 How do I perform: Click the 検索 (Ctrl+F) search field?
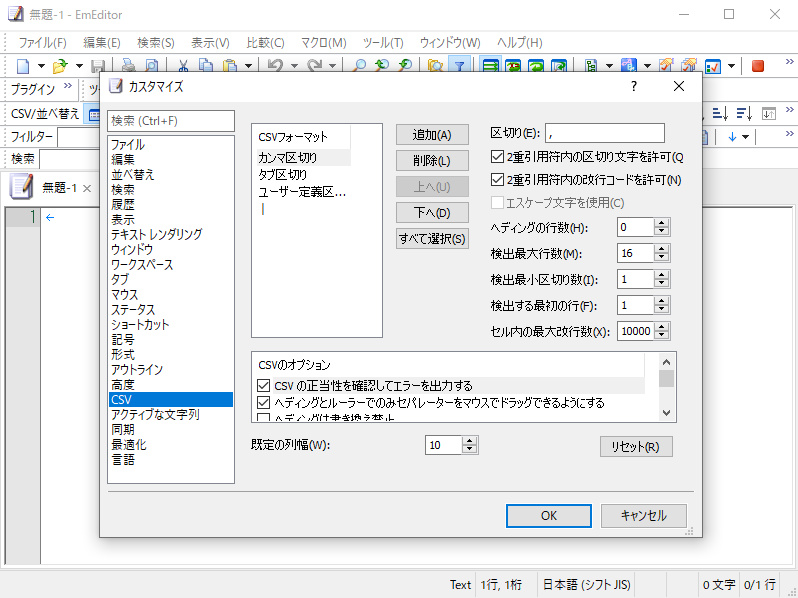[x=171, y=121]
